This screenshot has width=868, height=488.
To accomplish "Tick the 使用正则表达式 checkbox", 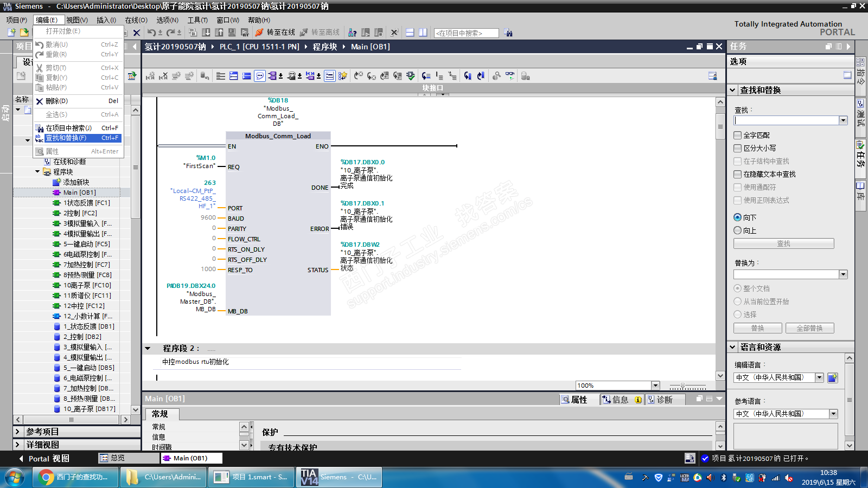I will tap(737, 200).
